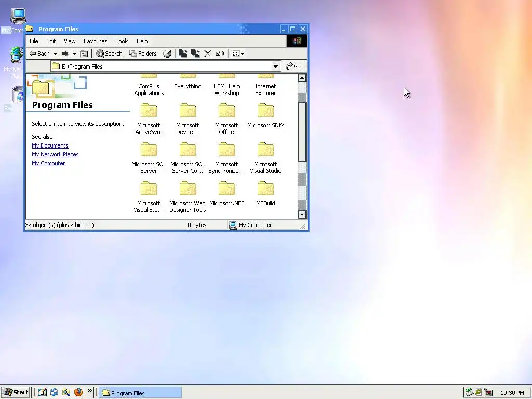
Task: Open the File menu
Action: 34,41
